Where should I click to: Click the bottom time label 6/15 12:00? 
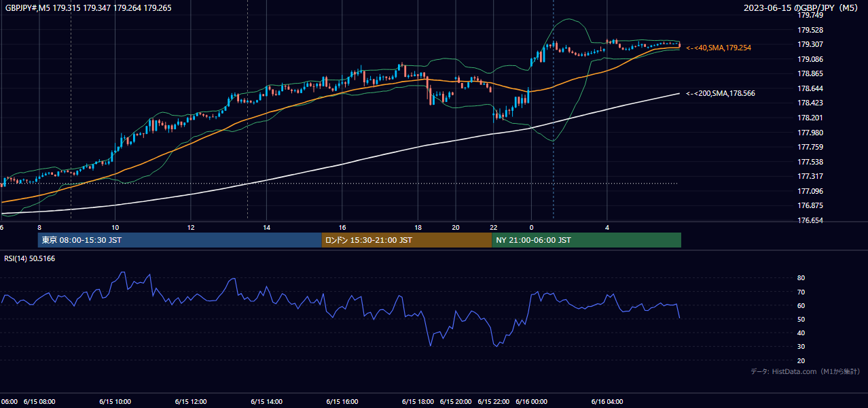click(191, 401)
